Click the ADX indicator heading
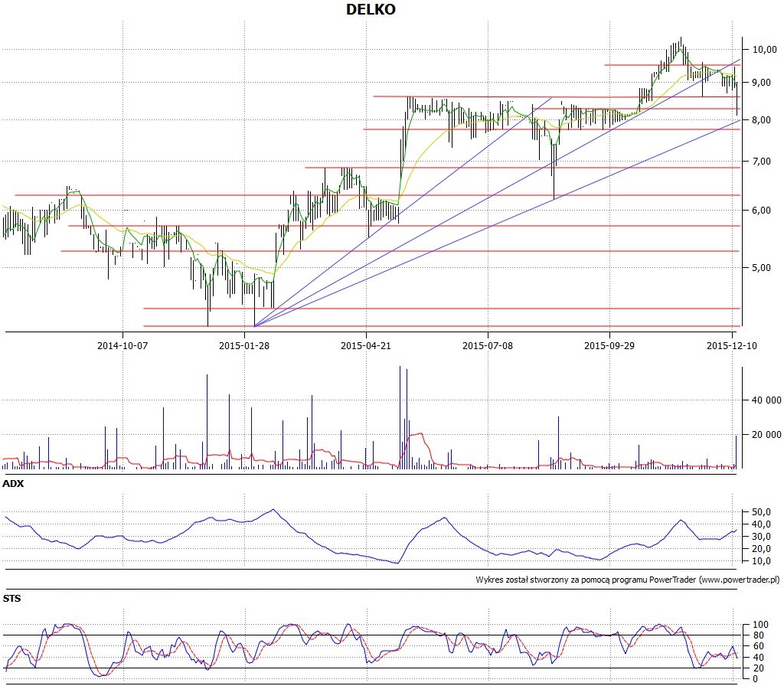 point(13,484)
